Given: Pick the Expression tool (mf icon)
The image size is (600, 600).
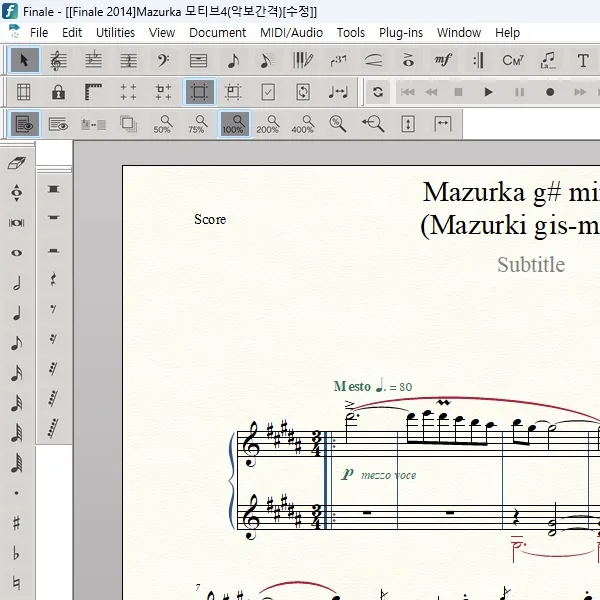Looking at the screenshot, I should pyautogui.click(x=443, y=61).
